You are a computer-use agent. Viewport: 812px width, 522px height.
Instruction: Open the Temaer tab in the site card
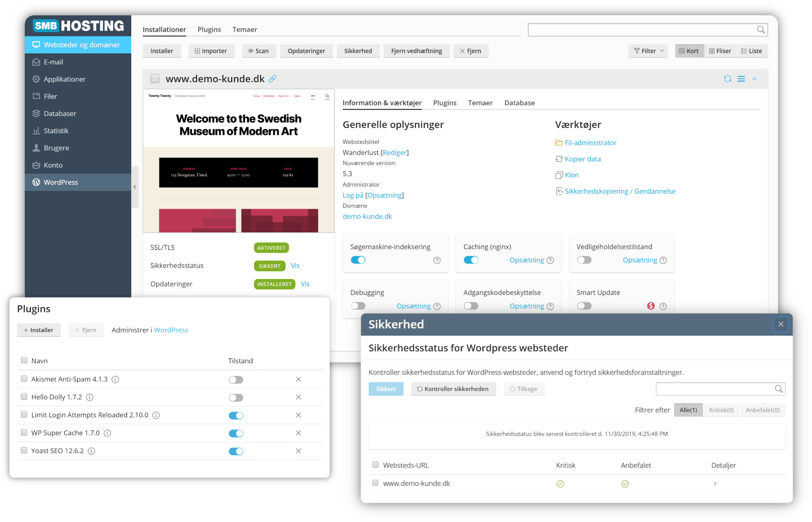pyautogui.click(x=480, y=103)
